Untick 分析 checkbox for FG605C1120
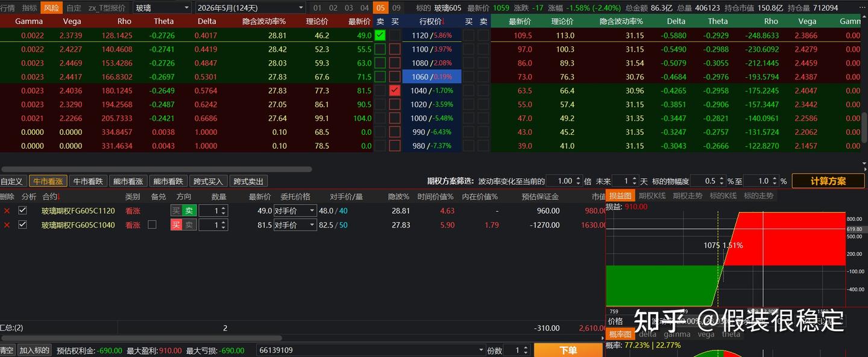Viewport: 868px width, 357px height. [x=23, y=211]
